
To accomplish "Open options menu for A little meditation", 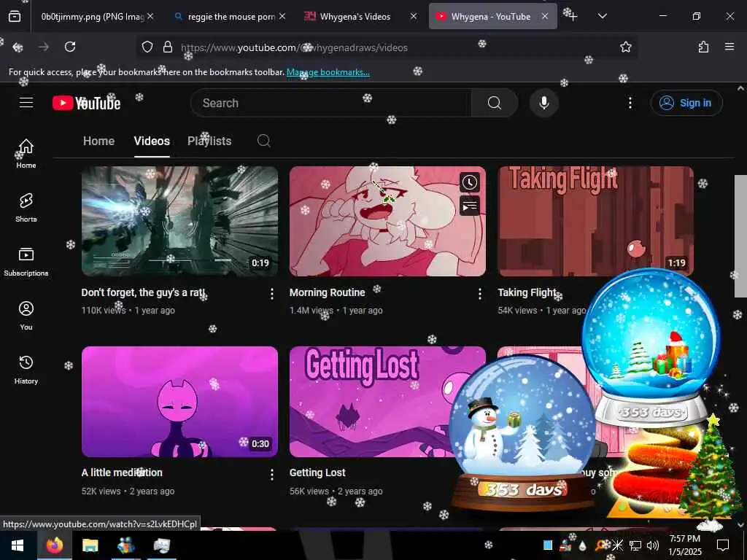I will click(271, 474).
